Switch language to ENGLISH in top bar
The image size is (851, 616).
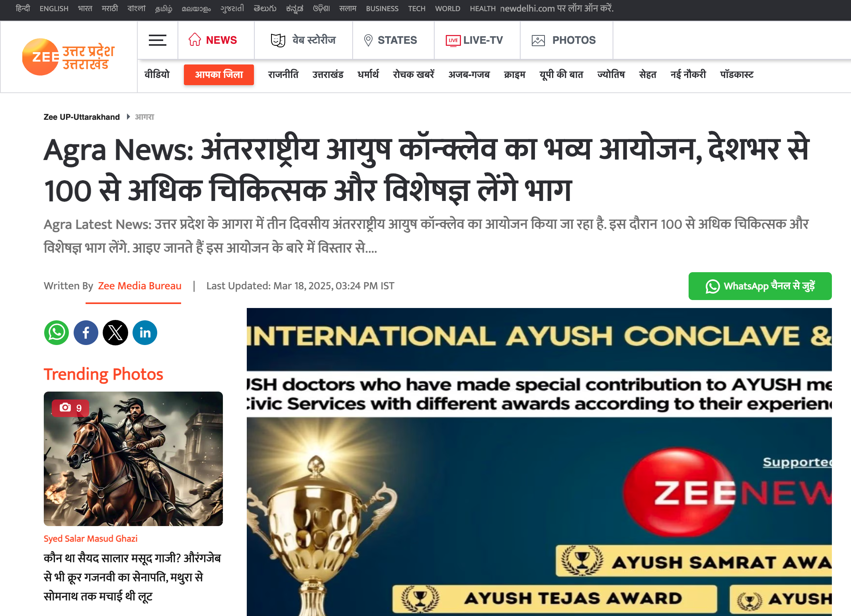click(x=54, y=8)
